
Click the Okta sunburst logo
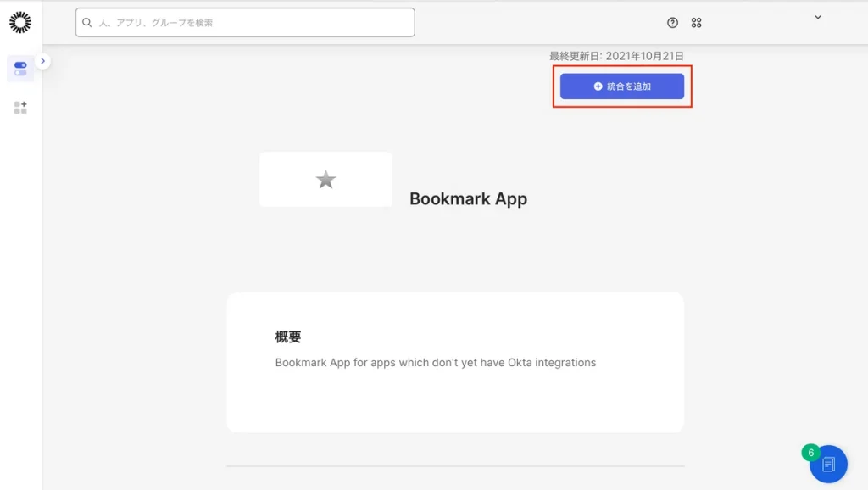20,22
